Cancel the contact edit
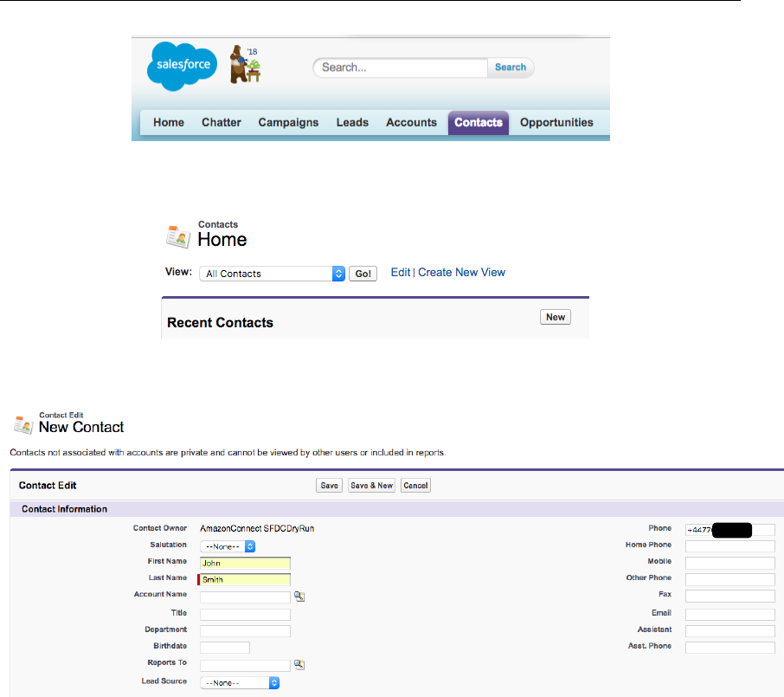 (x=415, y=486)
